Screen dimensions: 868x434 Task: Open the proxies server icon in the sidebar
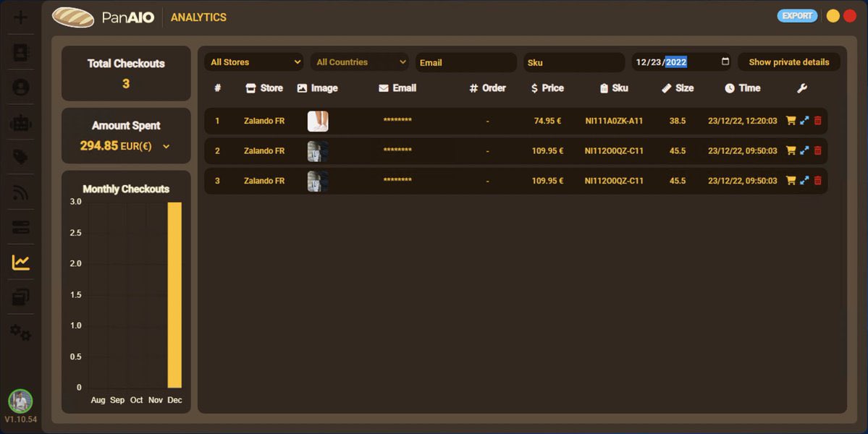[20, 227]
